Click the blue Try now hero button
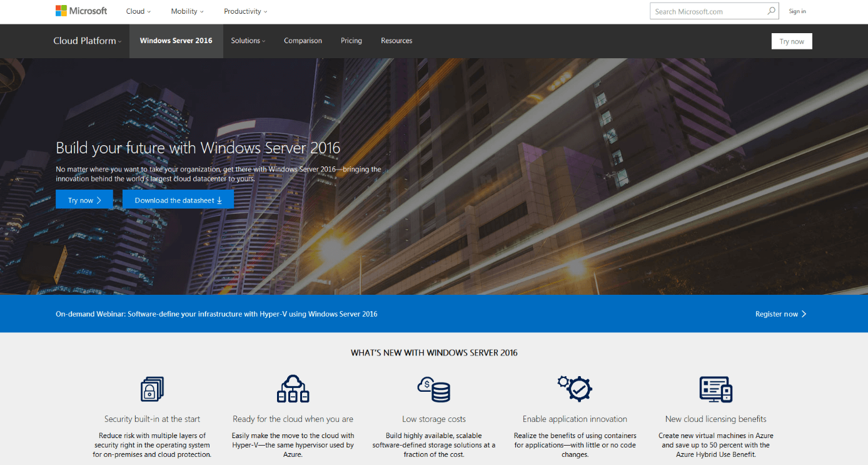 pyautogui.click(x=84, y=200)
